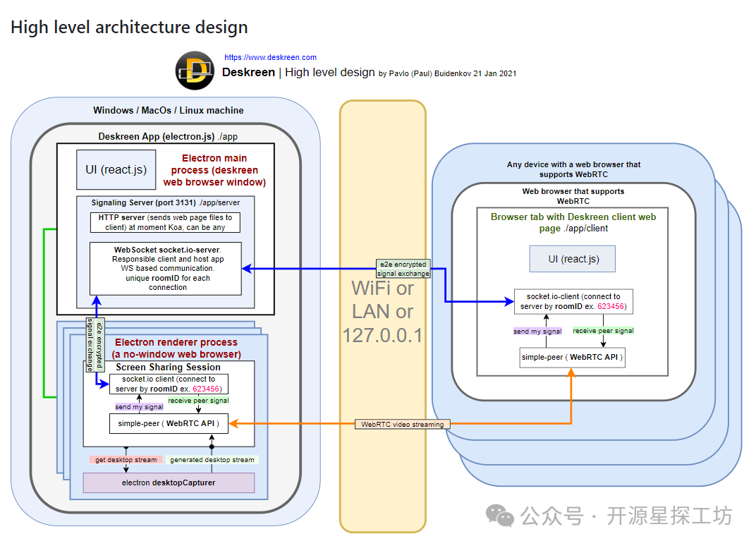Select the WebSocket socket.io-server box
This screenshot has height=546, width=756.
tap(165, 269)
